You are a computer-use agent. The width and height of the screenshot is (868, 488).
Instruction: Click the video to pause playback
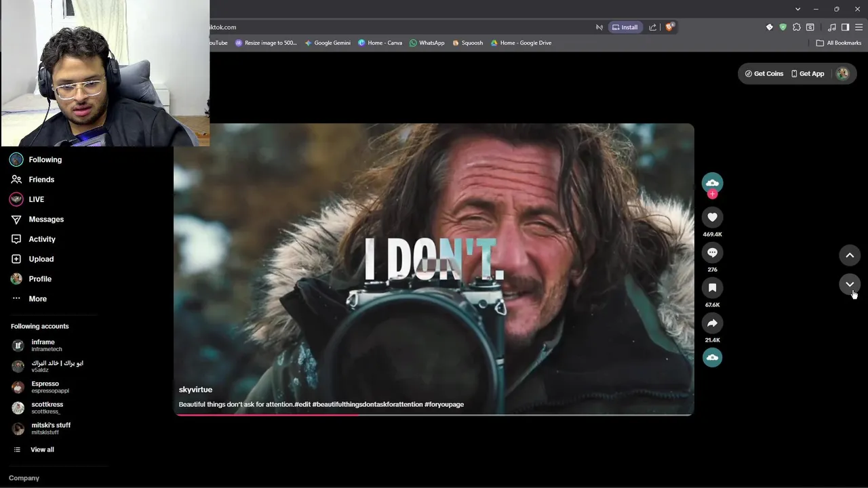point(434,268)
